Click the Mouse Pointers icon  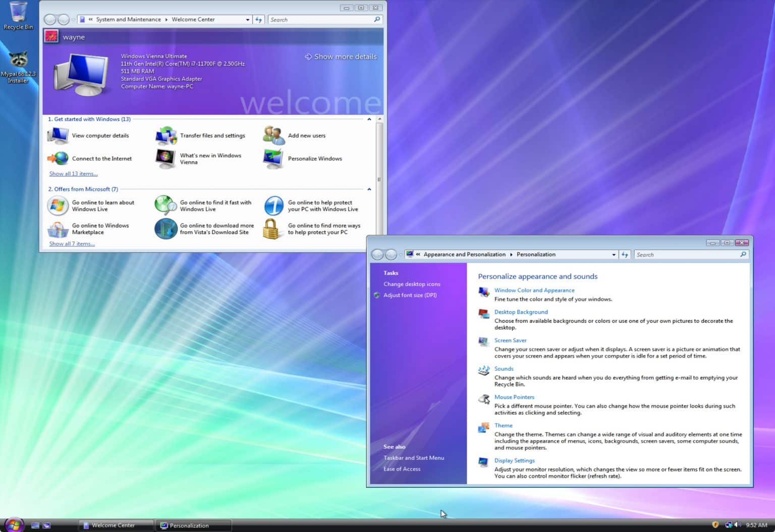point(483,399)
